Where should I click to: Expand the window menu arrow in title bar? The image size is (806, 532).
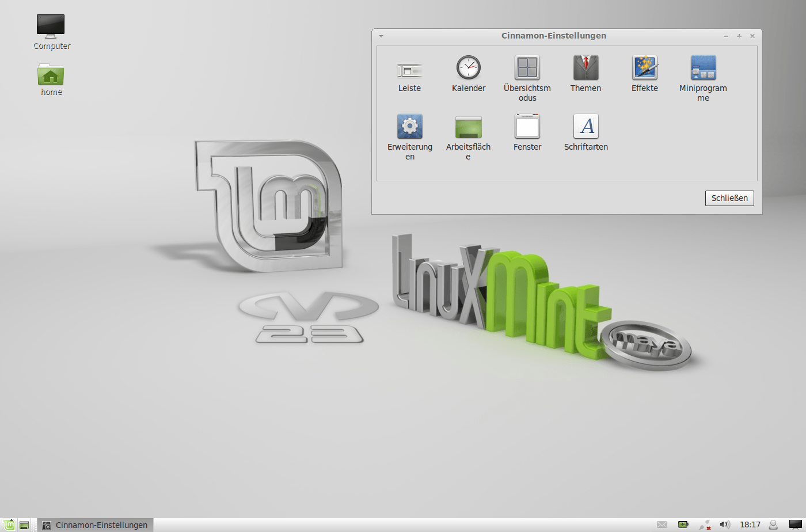381,36
